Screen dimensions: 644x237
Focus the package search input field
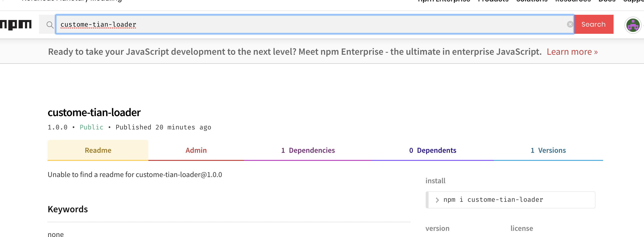(314, 24)
